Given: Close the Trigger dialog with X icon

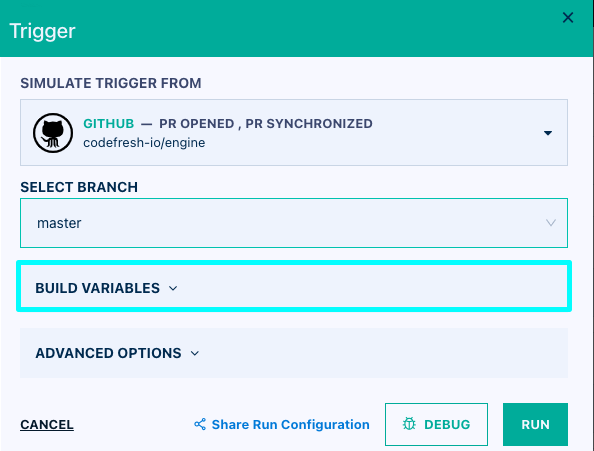Looking at the screenshot, I should [x=567, y=17].
